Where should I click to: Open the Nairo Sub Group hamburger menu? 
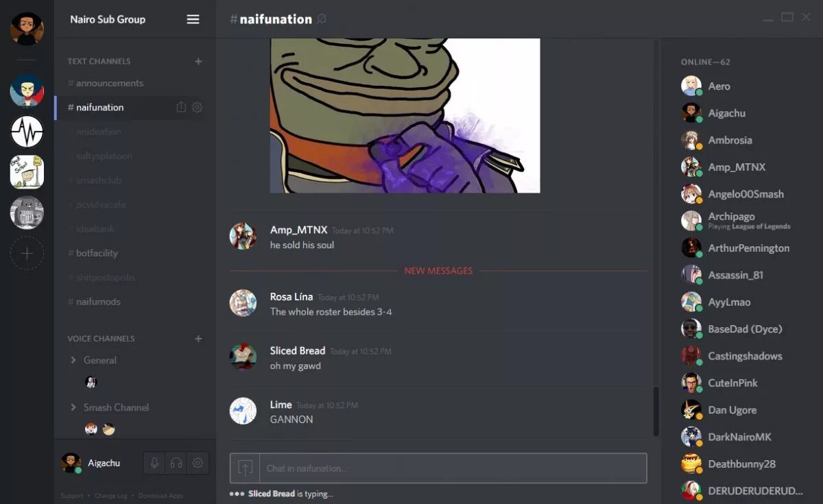(x=193, y=19)
